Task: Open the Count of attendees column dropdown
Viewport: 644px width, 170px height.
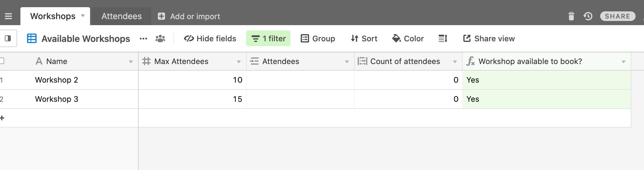Action: pos(455,62)
